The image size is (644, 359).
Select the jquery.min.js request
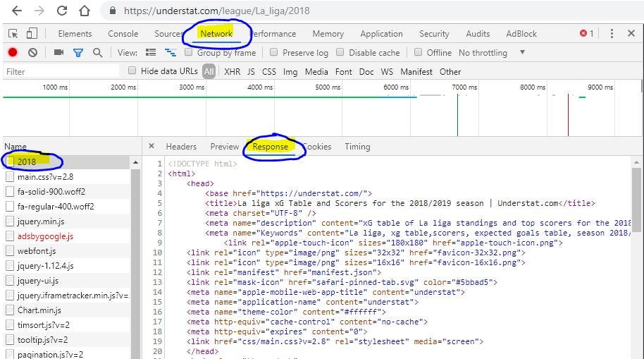[68, 221]
